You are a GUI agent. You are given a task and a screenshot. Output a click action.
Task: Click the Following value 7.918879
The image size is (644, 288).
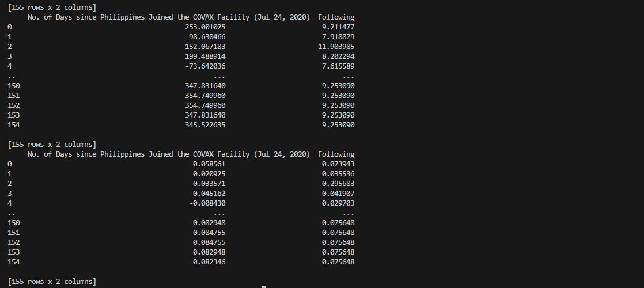(338, 37)
